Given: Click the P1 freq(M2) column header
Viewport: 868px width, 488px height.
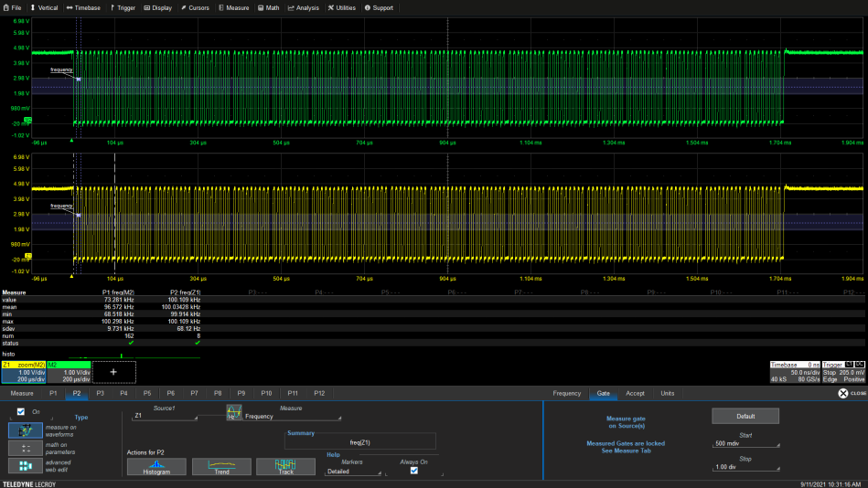Looking at the screenshot, I should pyautogui.click(x=118, y=292).
